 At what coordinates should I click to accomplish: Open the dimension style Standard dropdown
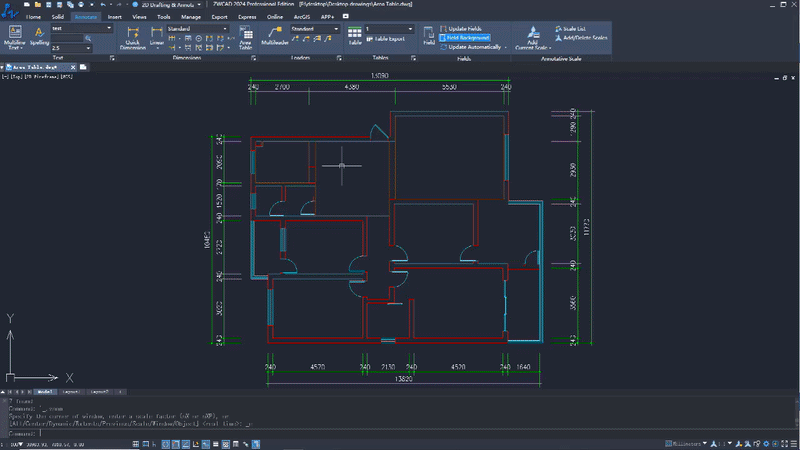coord(224,29)
